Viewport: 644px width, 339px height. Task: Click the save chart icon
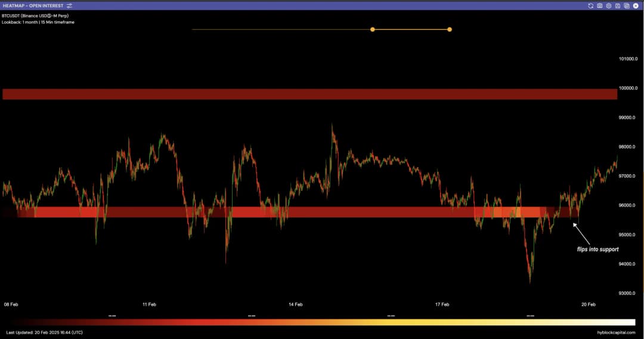pyautogui.click(x=617, y=5)
